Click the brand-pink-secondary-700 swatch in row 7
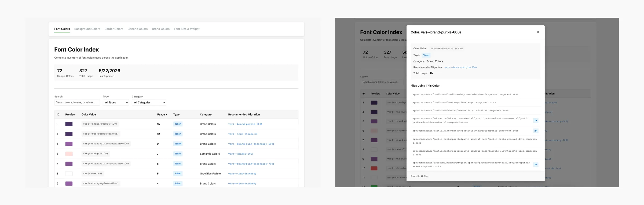This screenshot has height=205, width=644. click(x=69, y=164)
